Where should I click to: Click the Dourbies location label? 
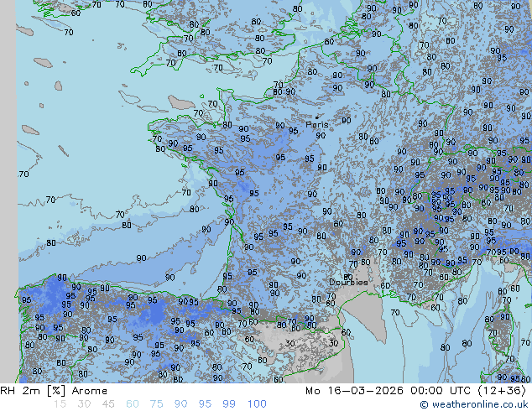coord(347,283)
